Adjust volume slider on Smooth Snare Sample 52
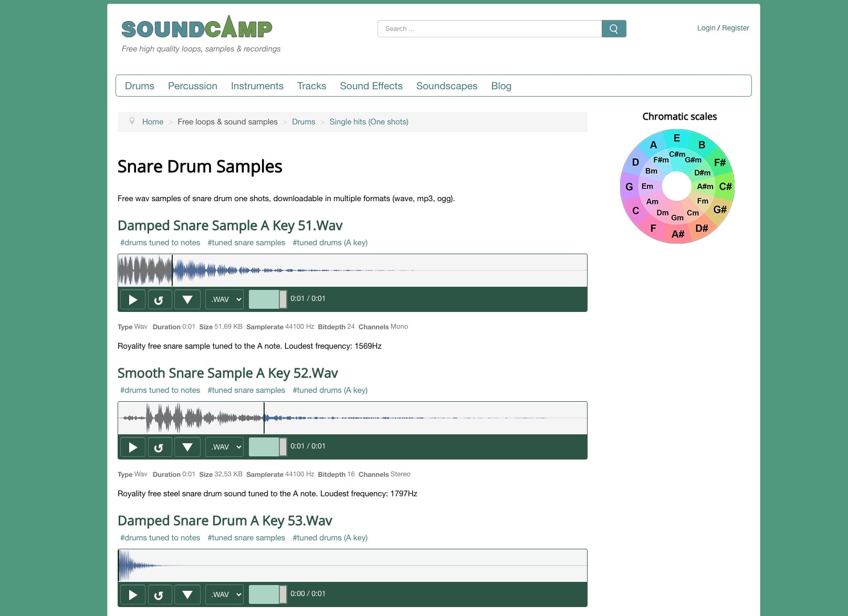The height and width of the screenshot is (616, 848). tap(268, 446)
